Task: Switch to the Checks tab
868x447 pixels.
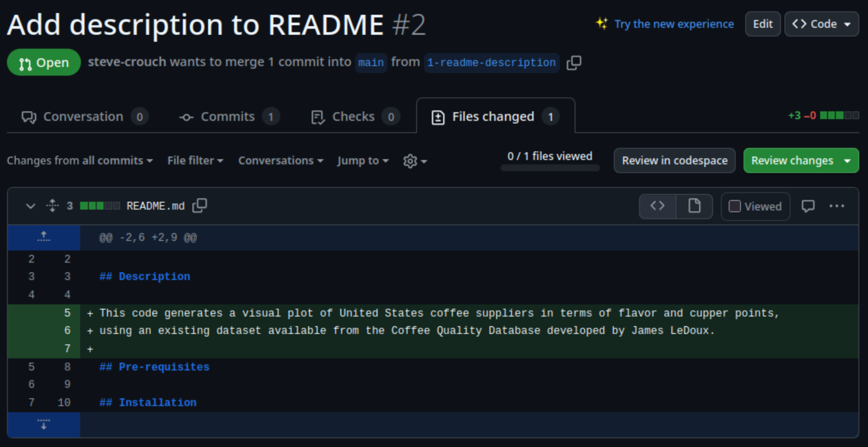Action: point(355,117)
